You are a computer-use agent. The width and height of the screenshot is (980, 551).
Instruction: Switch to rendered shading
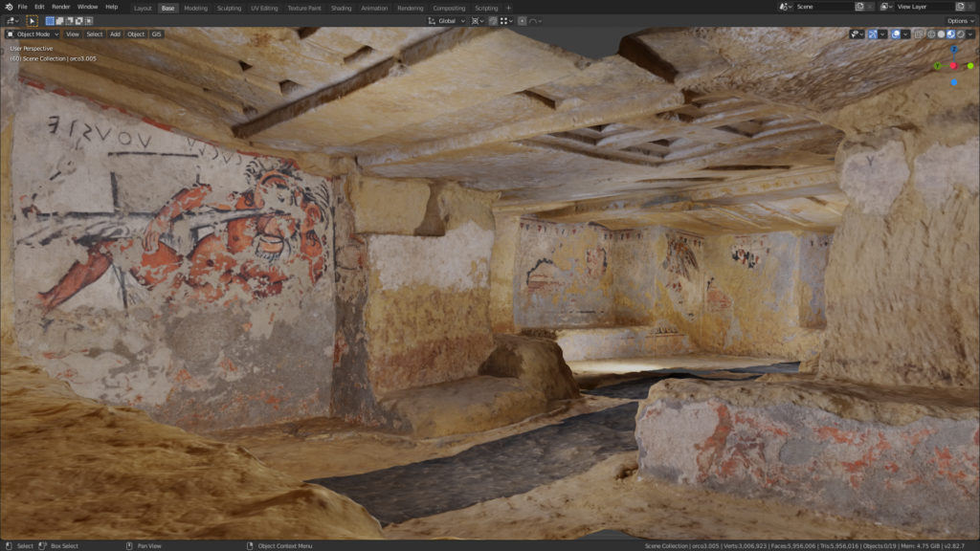tap(961, 34)
